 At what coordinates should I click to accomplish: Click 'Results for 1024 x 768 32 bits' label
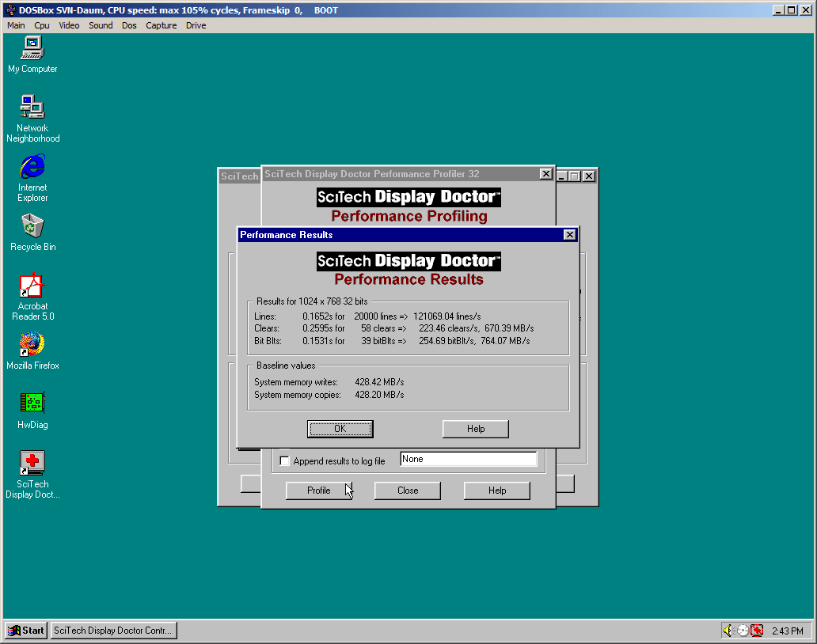pos(312,301)
